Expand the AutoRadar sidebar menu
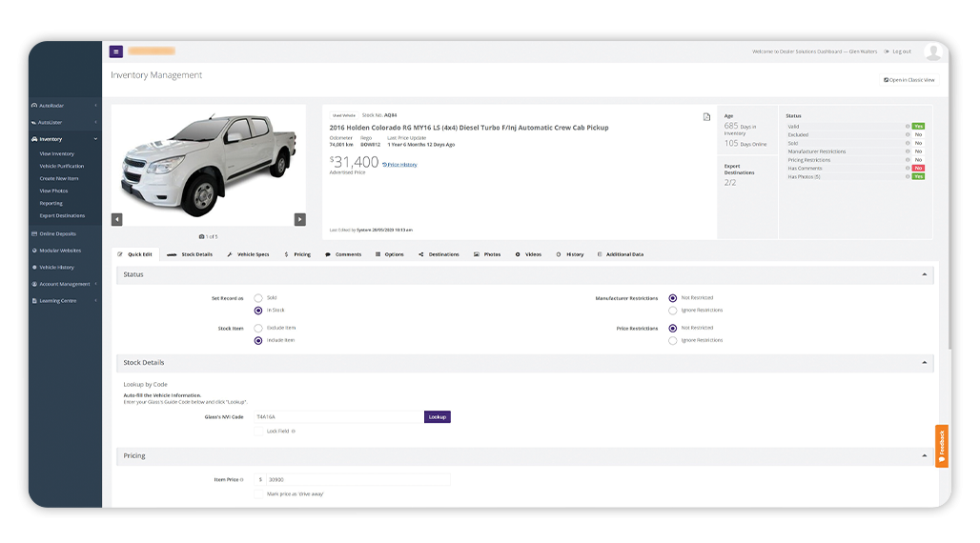 (x=95, y=106)
